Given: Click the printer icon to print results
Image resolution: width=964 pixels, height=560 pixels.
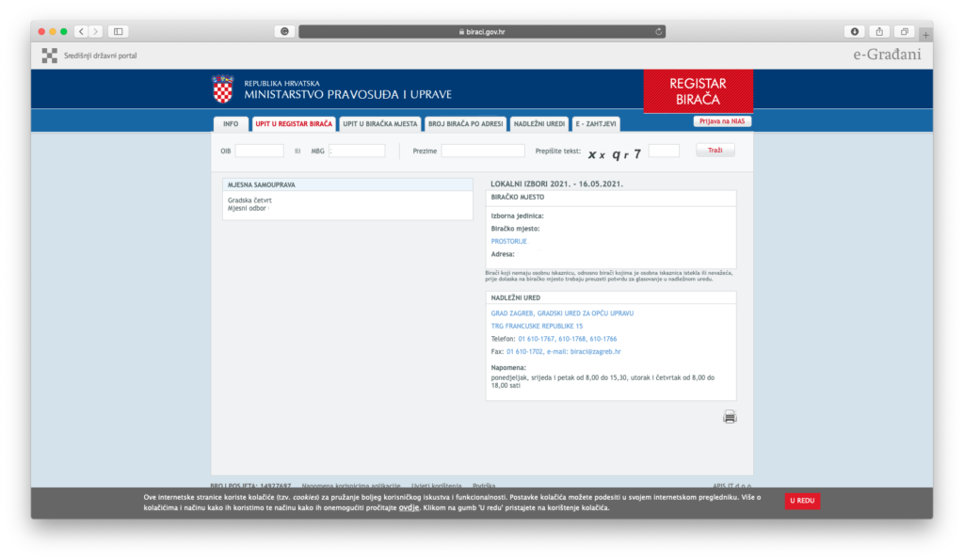Looking at the screenshot, I should click(x=730, y=417).
